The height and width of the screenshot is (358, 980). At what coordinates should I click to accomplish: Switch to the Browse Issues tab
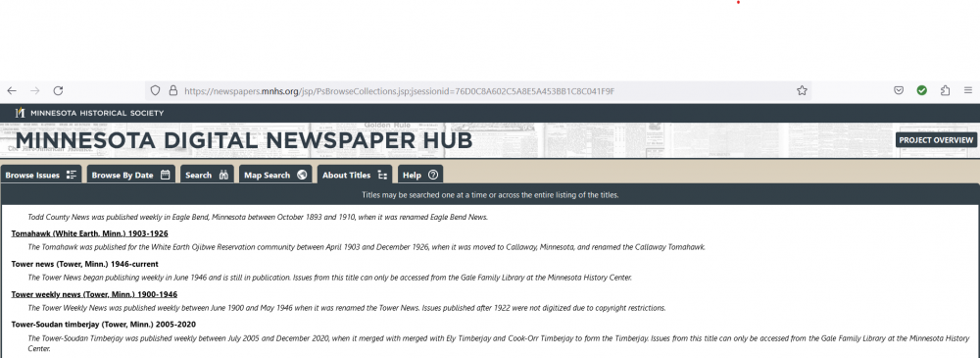pos(41,175)
